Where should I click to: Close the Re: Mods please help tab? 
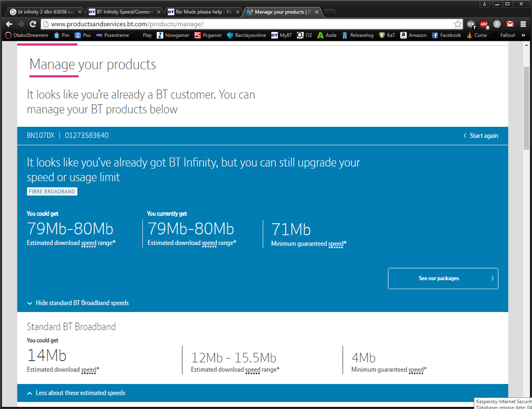pos(238,12)
